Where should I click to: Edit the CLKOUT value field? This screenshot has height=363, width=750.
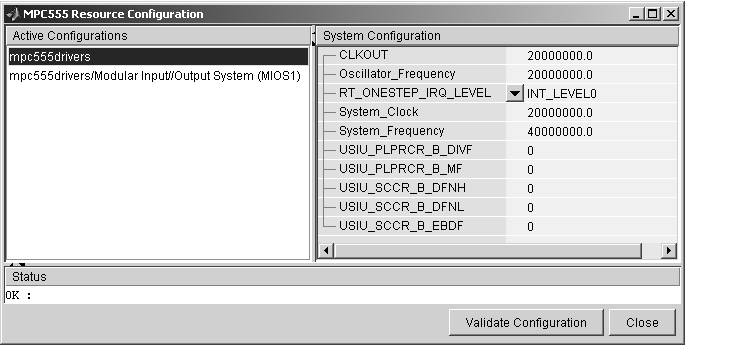click(x=591, y=55)
